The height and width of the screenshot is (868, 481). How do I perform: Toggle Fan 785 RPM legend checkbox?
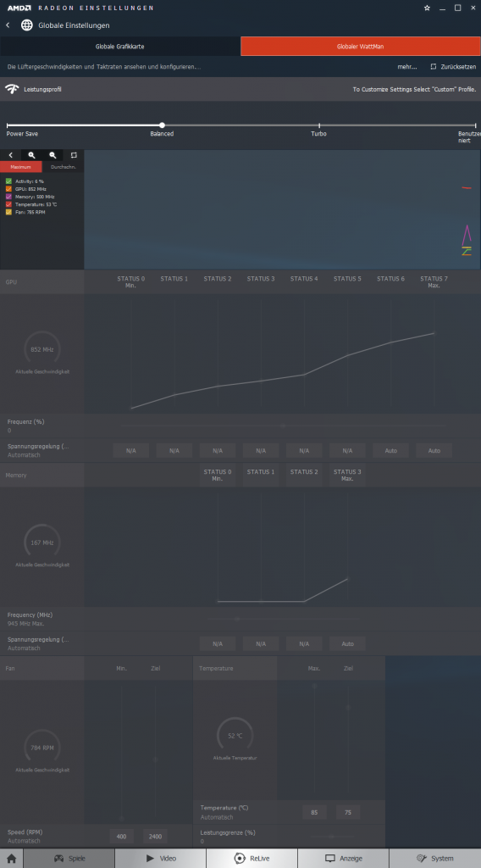(x=8, y=212)
